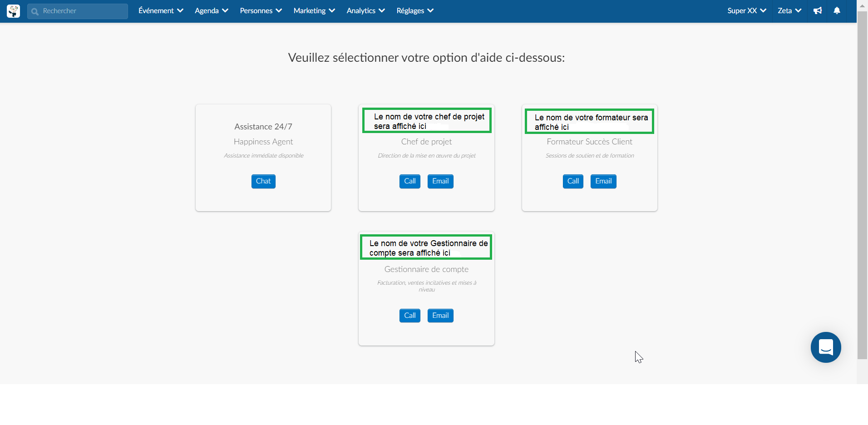Start Chat with Happiness Agent
This screenshot has height=425, width=868.
click(x=263, y=181)
